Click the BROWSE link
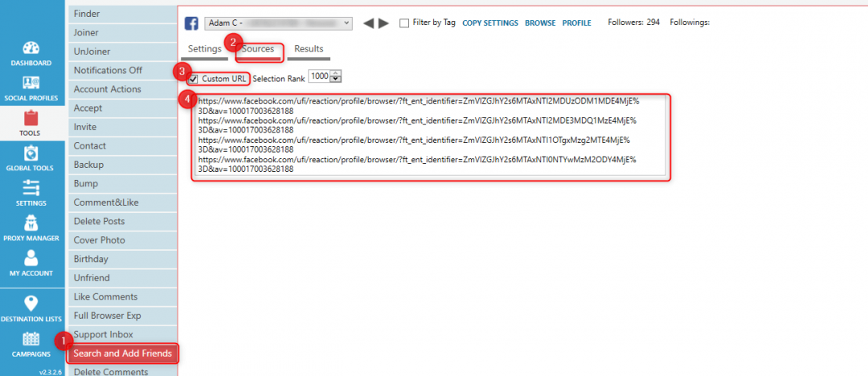Screen dimensions: 868x376 [x=540, y=23]
